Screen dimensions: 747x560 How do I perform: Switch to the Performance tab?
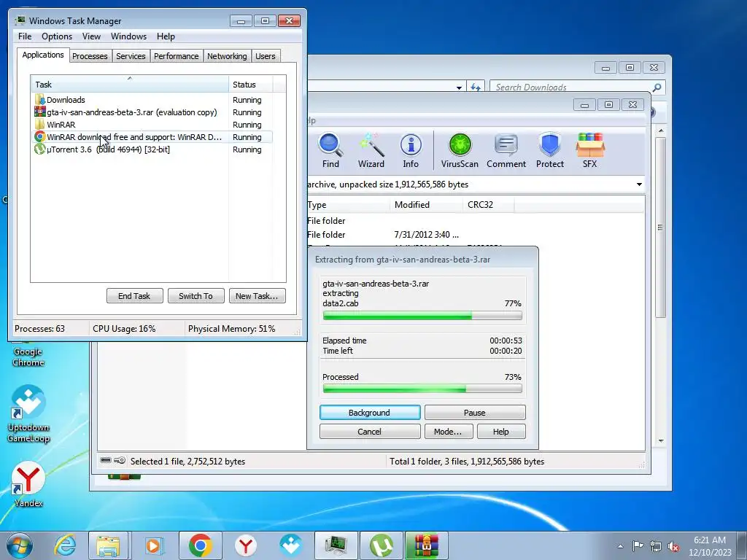(176, 56)
